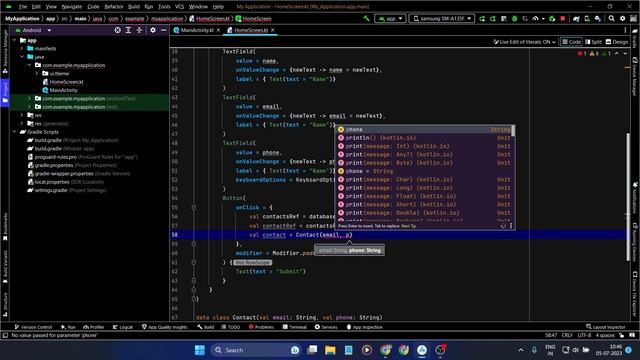Click Select Opened File target icon
Screen dimensions: 640x360
click(x=118, y=30)
